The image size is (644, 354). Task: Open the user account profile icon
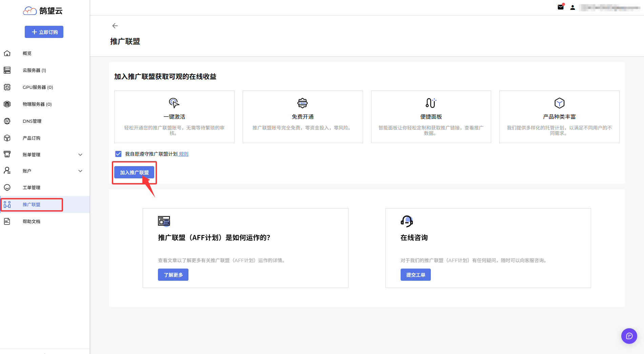[x=572, y=7]
